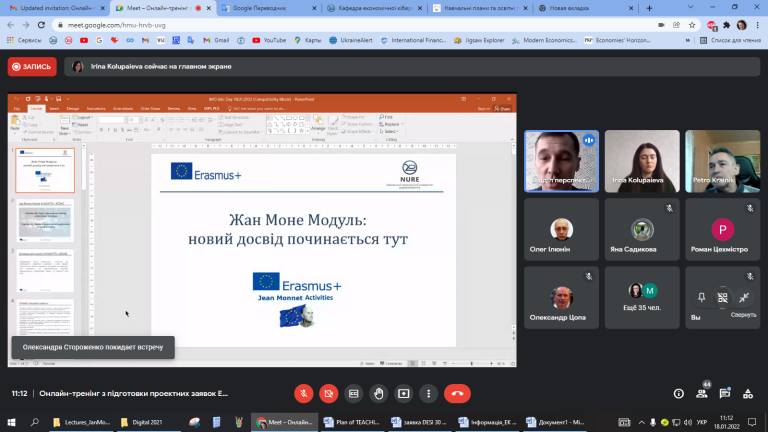This screenshot has height=432, width=768.
Task: Open meeting details info icon
Action: click(678, 393)
